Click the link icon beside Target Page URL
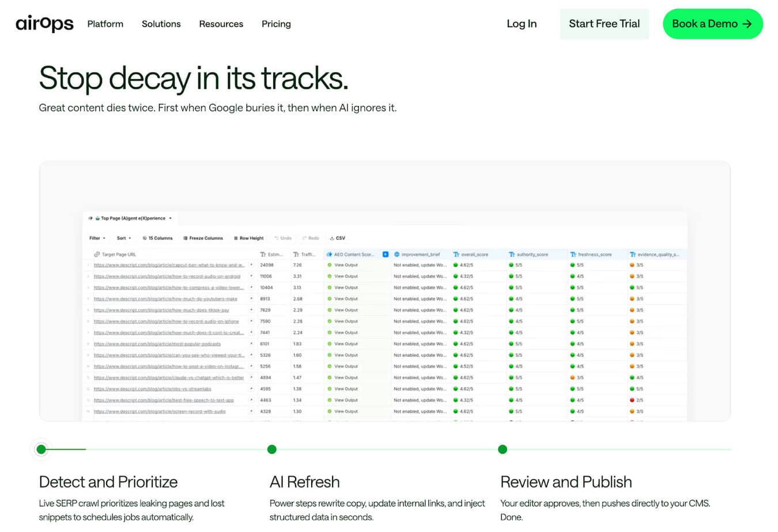 point(97,254)
